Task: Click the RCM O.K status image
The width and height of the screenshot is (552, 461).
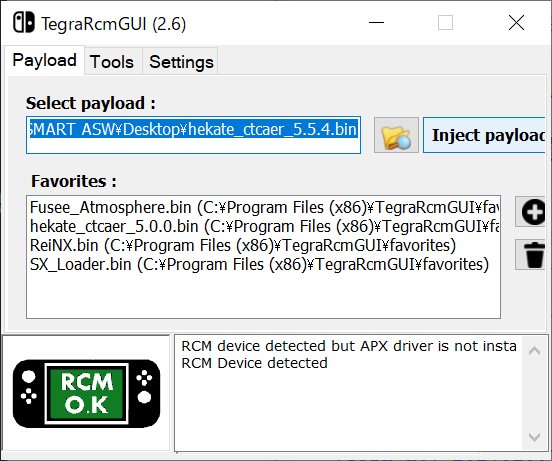Action: [x=87, y=393]
